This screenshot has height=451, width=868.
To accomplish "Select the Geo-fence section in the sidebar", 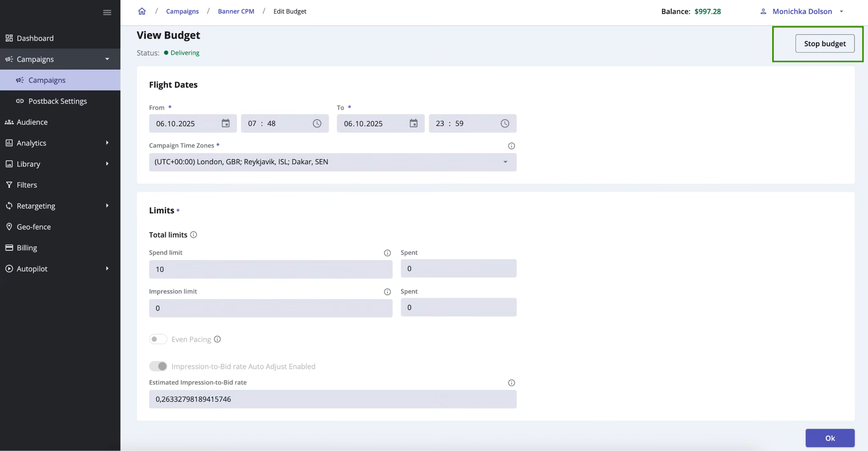I will [x=34, y=227].
